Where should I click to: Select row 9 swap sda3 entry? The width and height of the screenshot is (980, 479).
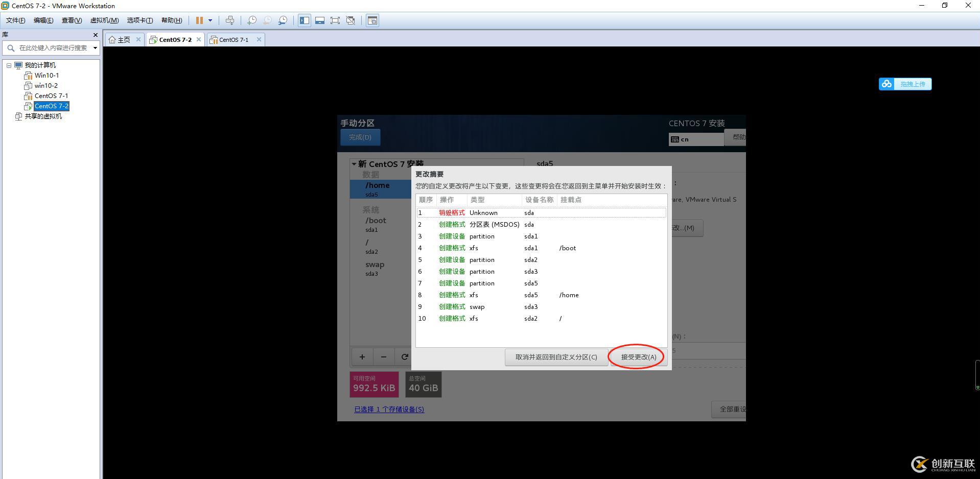[x=541, y=307]
